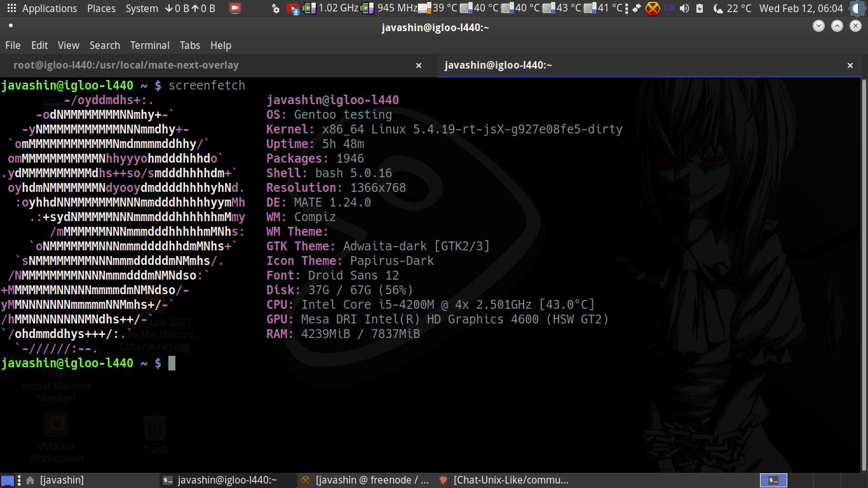This screenshot has width=868, height=488.
Task: Open the Terminal menu
Action: tap(150, 45)
